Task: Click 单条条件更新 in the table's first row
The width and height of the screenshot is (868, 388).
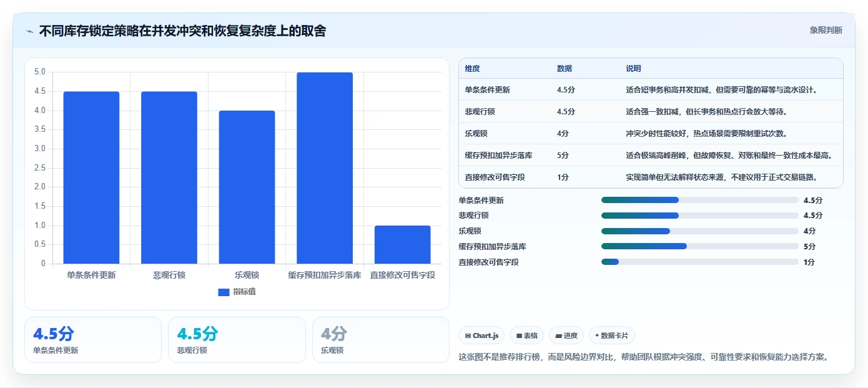Action: [x=487, y=90]
